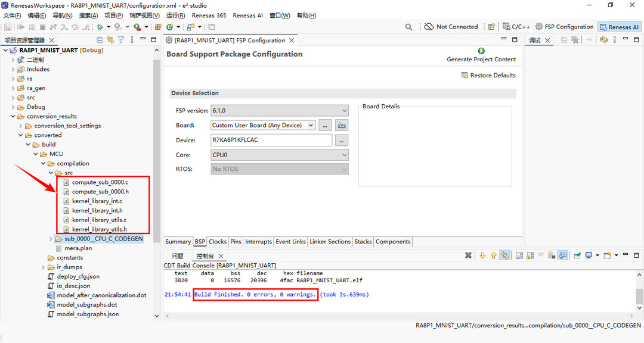The width and height of the screenshot is (644, 343).
Task: Click the browse button next to Board dropdown
Action: click(x=325, y=125)
